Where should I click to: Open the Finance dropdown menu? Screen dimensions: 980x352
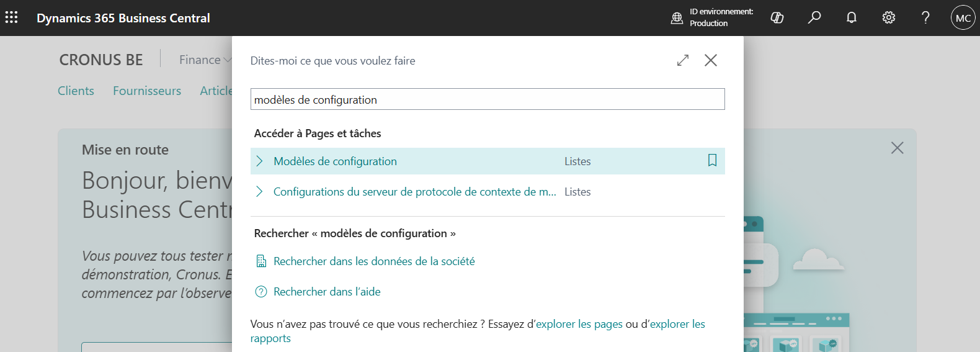205,60
